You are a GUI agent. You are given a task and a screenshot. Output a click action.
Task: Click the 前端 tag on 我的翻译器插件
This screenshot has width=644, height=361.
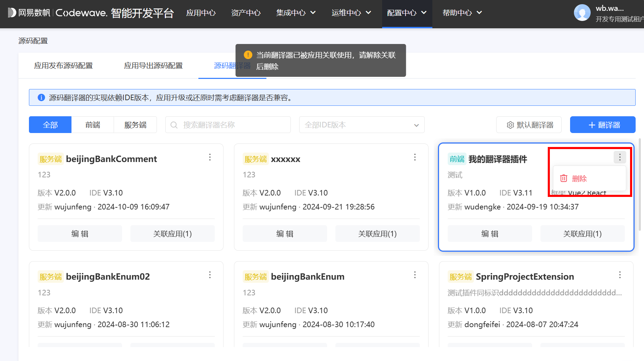click(457, 159)
